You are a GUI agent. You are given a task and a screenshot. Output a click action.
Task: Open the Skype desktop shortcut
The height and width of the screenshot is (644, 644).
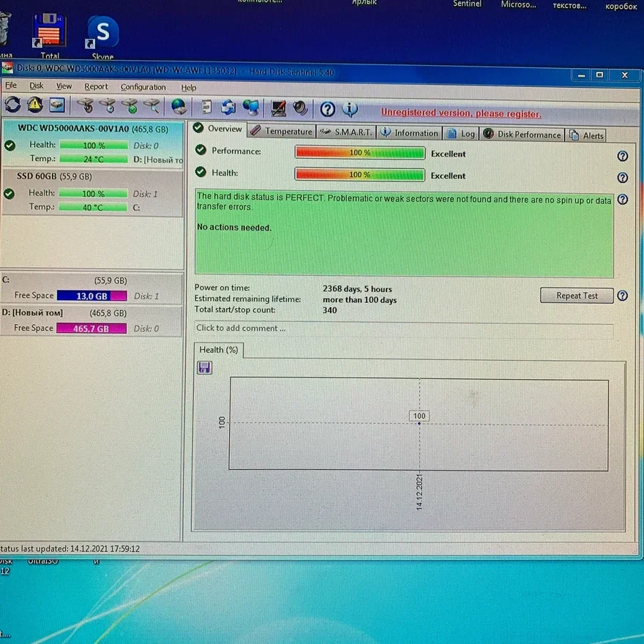[102, 37]
